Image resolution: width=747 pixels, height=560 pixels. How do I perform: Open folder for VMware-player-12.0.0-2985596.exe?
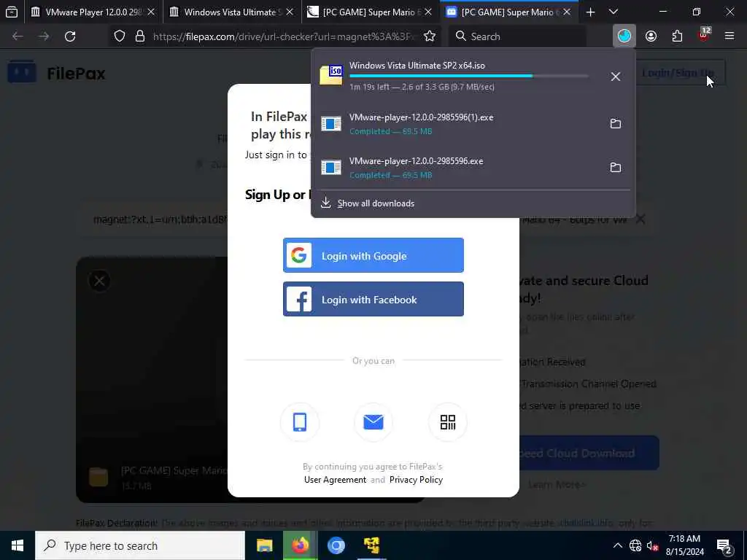point(616,168)
